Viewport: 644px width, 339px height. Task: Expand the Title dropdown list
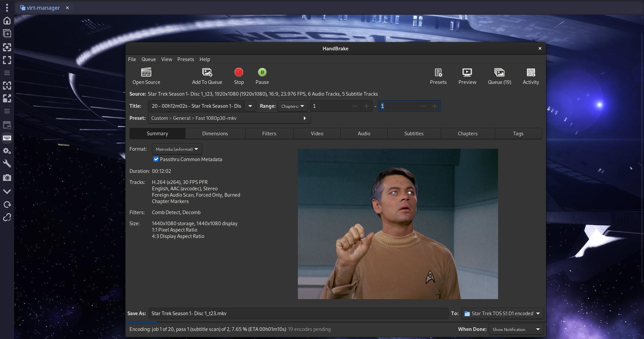pyautogui.click(x=250, y=106)
